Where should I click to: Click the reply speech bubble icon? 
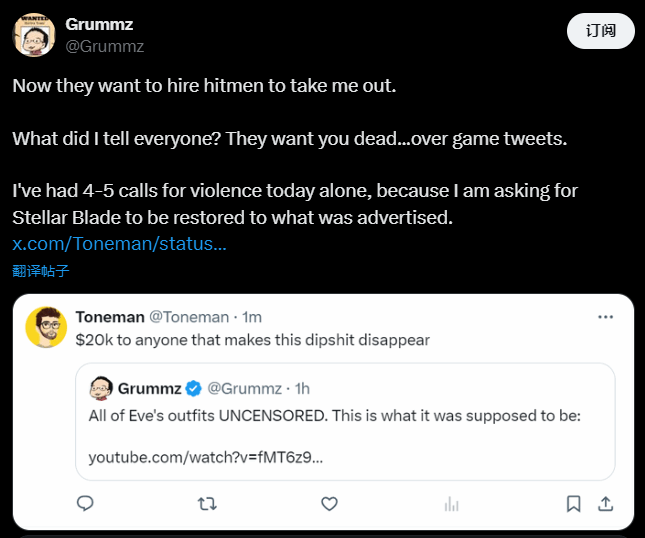tap(85, 503)
